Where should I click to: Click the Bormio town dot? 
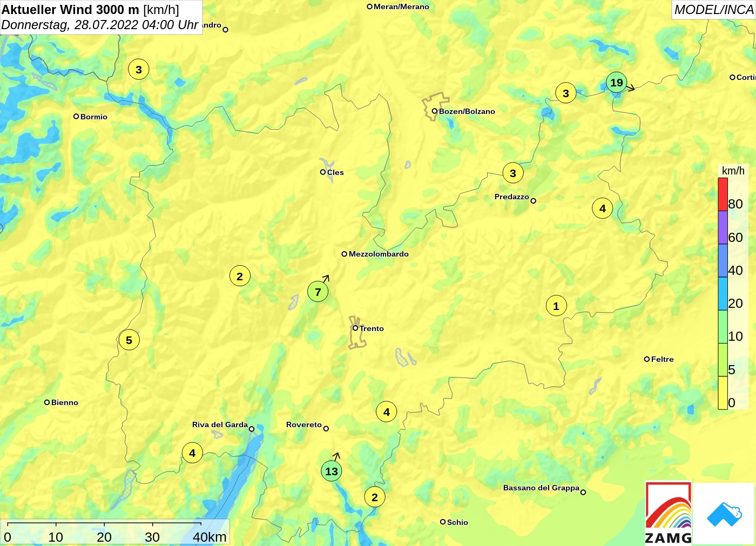76,116
